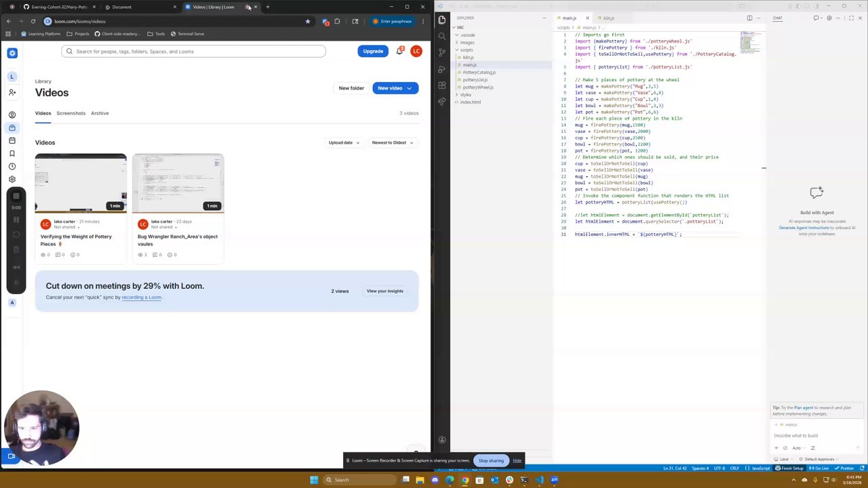Viewport: 868px width, 488px height.
Task: Open Loom notifications bell
Action: 399,52
